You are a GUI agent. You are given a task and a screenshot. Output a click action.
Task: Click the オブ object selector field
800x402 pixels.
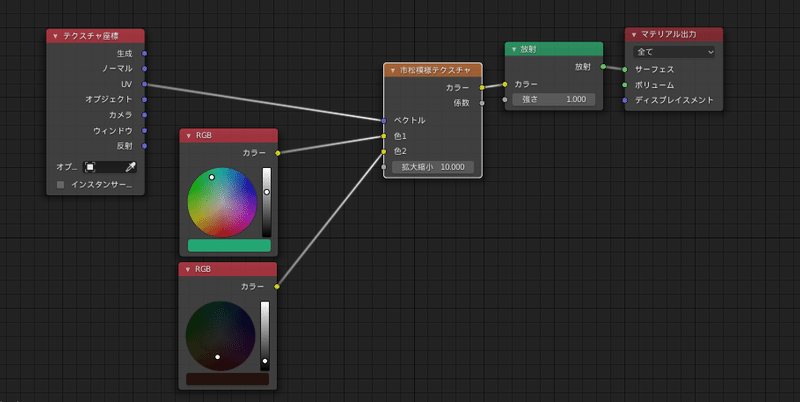pos(110,167)
